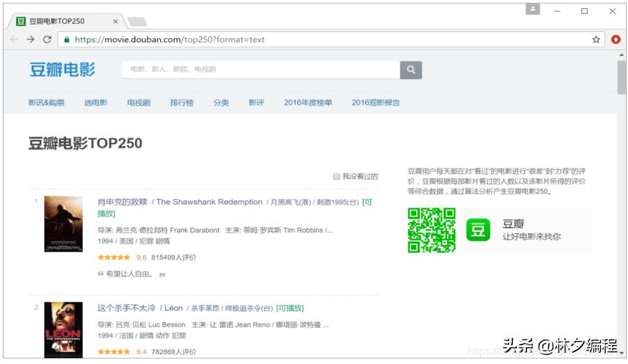The height and width of the screenshot is (364, 628).
Task: Click the 电影、影人、影院 search field
Action: [x=261, y=70]
